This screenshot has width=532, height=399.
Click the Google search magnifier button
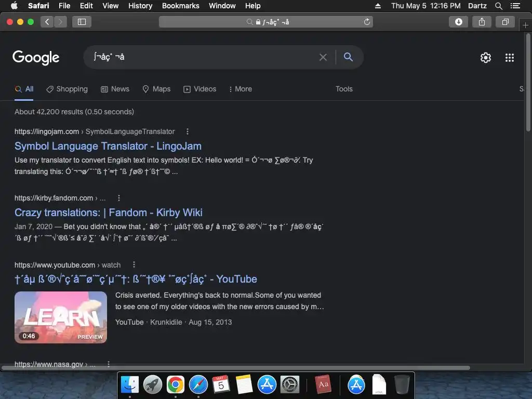348,57
